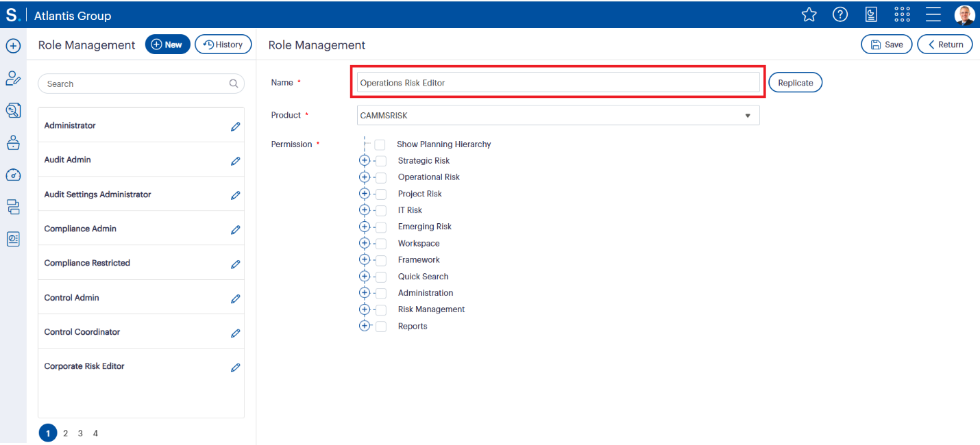
Task: Go to page 4 of roles
Action: [95, 433]
